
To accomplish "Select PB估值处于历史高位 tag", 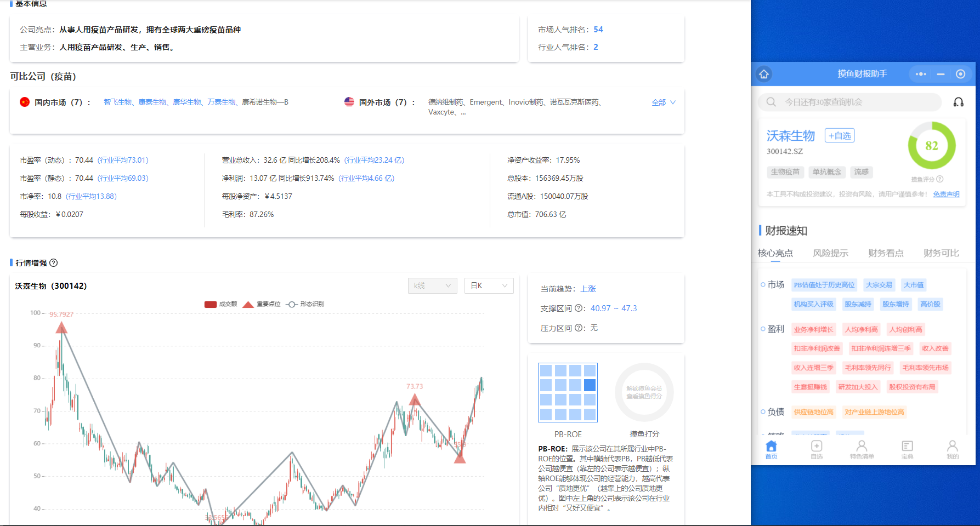I will click(x=824, y=285).
